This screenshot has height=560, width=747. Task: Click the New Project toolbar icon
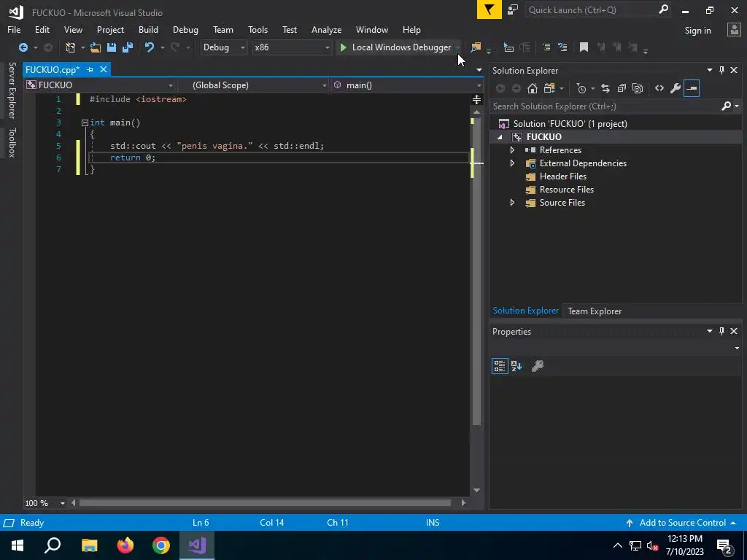tap(71, 47)
